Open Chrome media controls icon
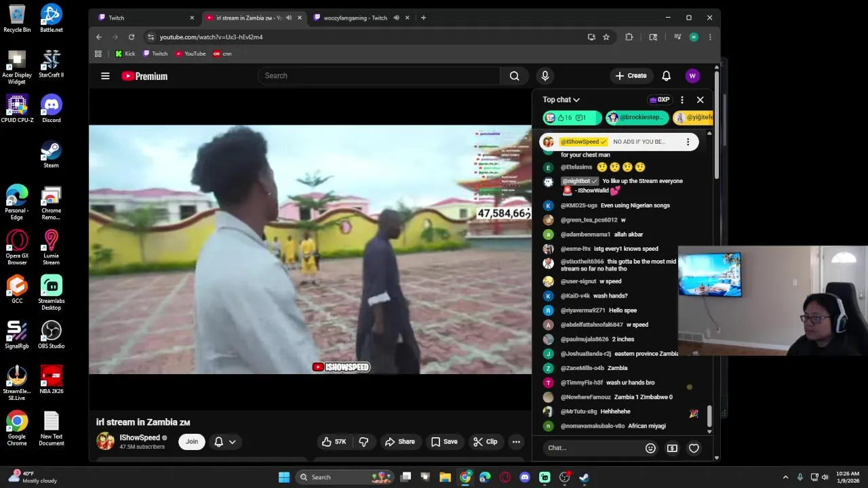This screenshot has height=488, width=868. (677, 37)
